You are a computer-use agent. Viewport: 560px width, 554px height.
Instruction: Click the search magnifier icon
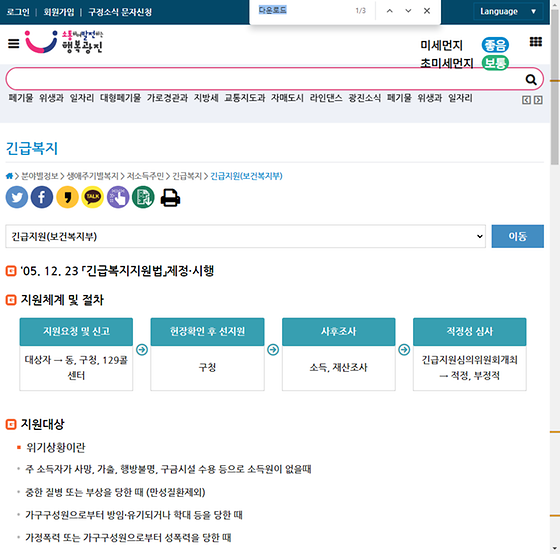tap(531, 79)
